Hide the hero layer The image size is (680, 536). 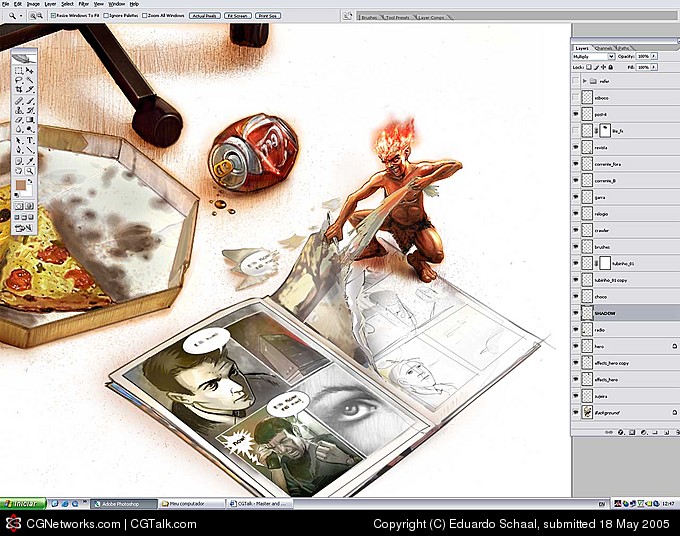coord(576,346)
